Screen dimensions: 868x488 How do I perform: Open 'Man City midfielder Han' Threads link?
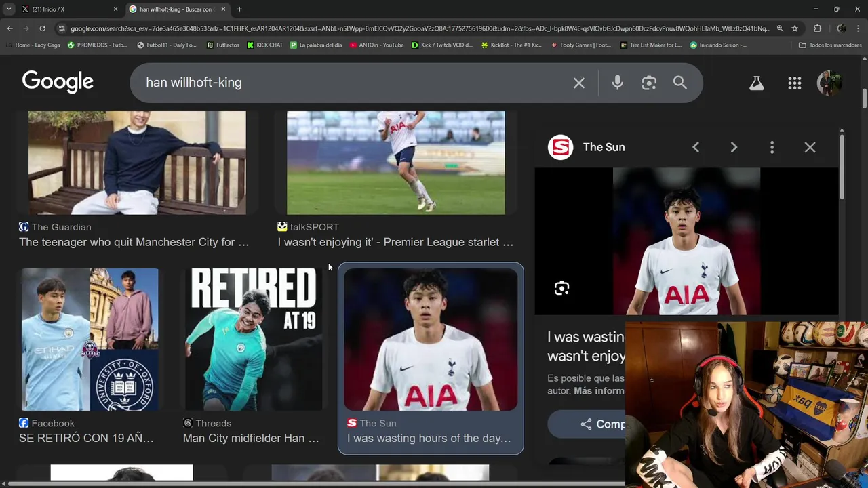tap(251, 438)
